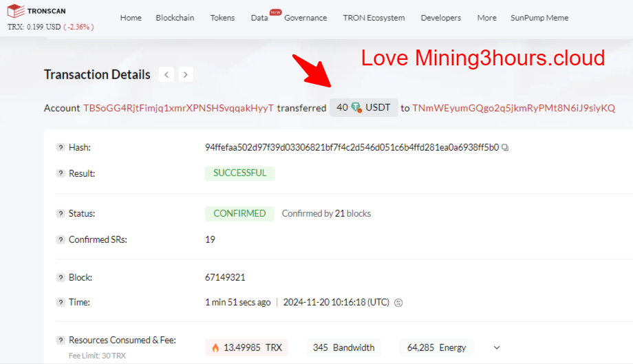Open the More menu
The image size is (633, 364).
click(x=487, y=18)
